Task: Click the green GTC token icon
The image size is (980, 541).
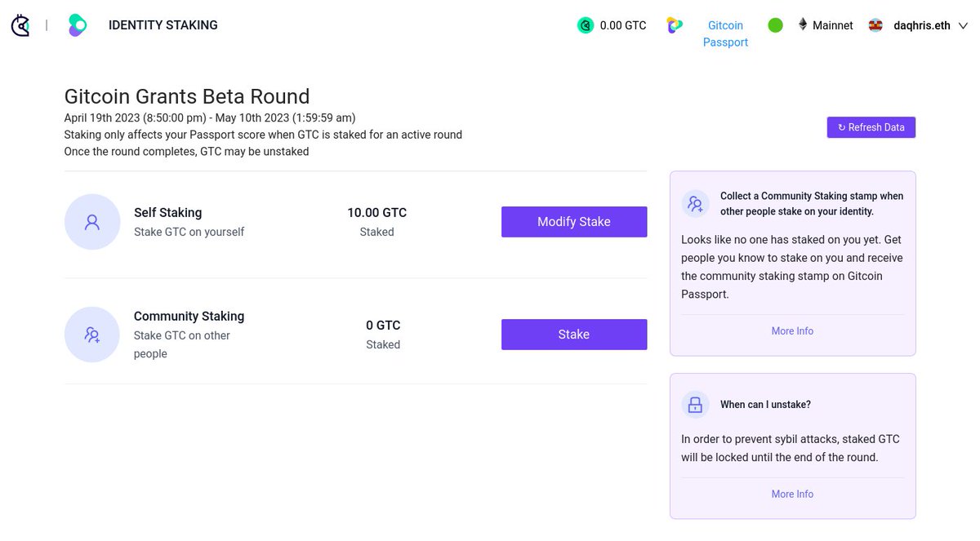Action: (585, 25)
